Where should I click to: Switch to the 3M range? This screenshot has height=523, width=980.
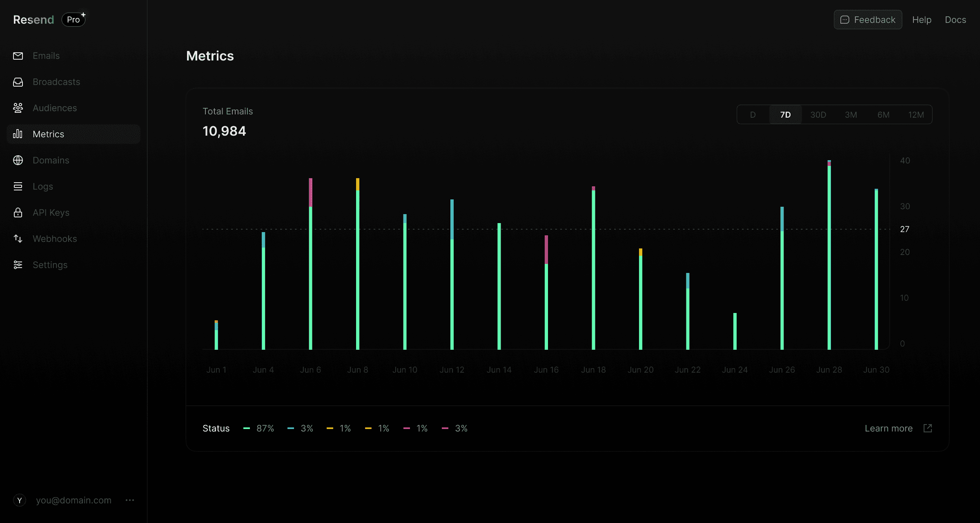[x=851, y=115]
